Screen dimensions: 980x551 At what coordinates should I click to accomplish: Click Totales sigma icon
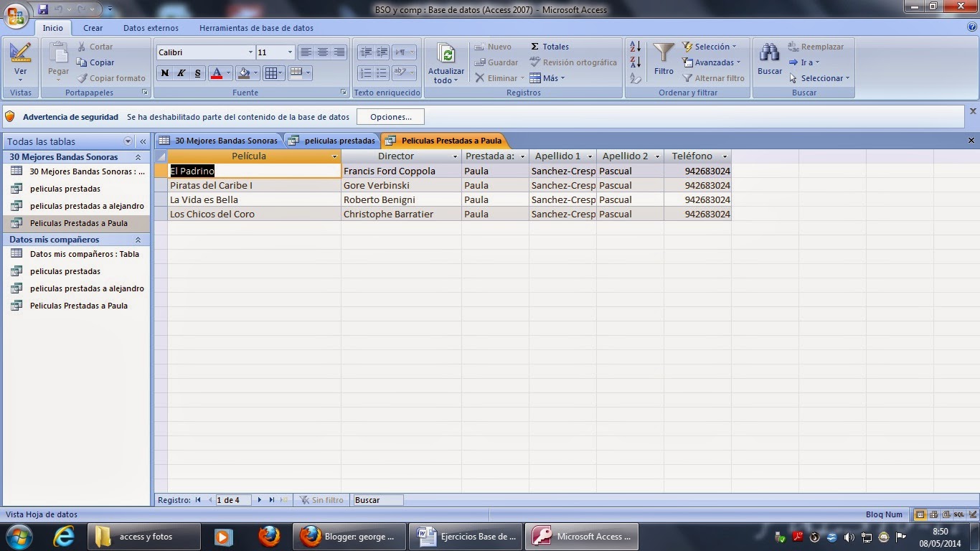click(534, 47)
